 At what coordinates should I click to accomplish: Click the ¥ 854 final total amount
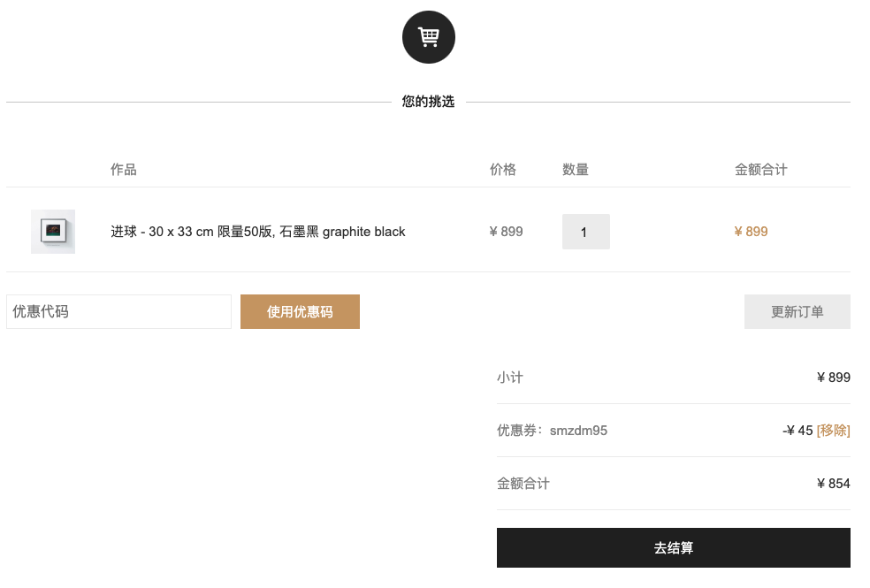pos(834,484)
